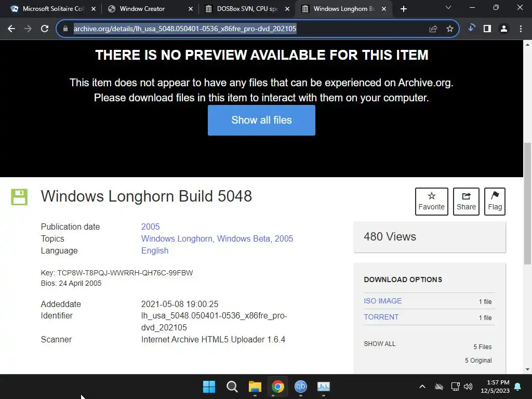Click the Chrome taskbar icon

pyautogui.click(x=277, y=387)
